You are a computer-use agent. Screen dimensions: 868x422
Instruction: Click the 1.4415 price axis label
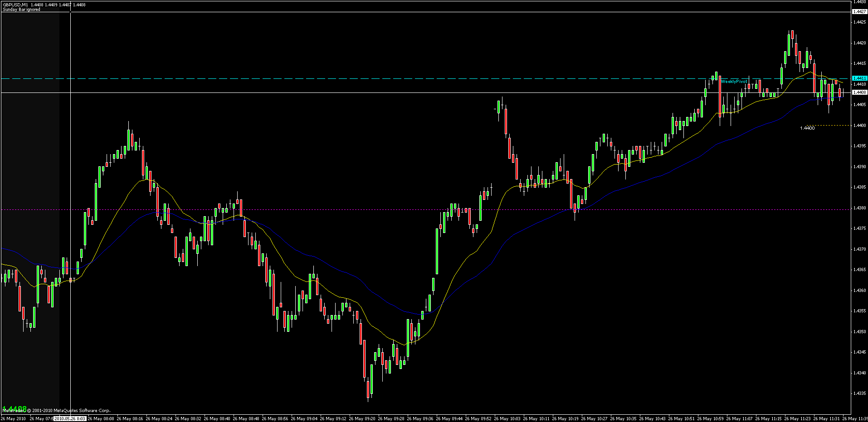[860, 63]
